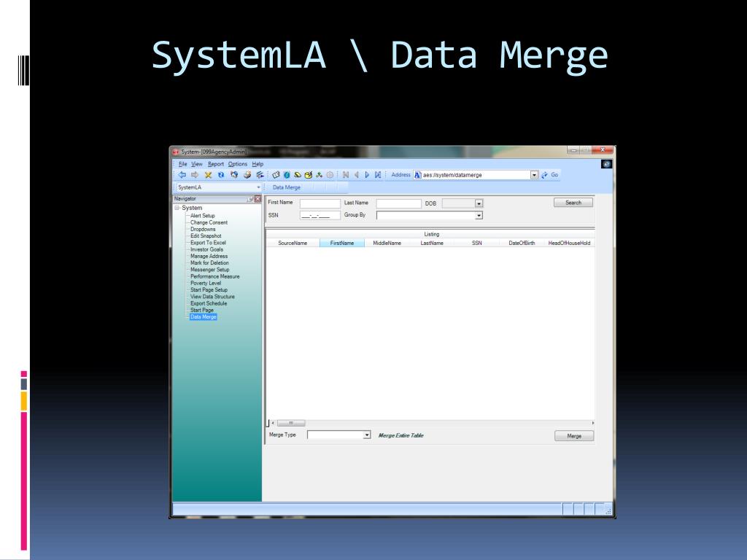The height and width of the screenshot is (560, 747).
Task: Click the LastName column header
Action: pos(432,243)
